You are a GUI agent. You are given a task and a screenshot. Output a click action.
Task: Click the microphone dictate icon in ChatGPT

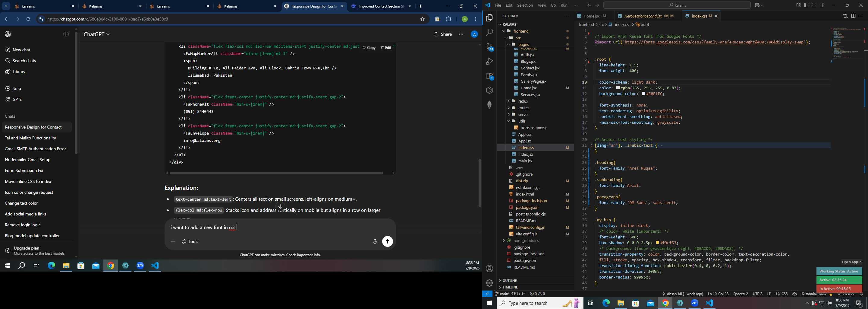375,241
